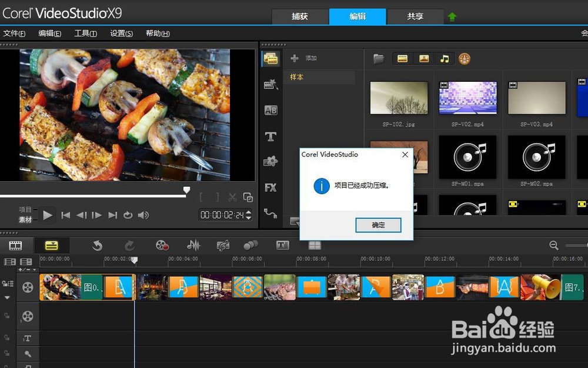This screenshot has width=588, height=368.
Task: Open the Graphic panel
Action: point(270,161)
